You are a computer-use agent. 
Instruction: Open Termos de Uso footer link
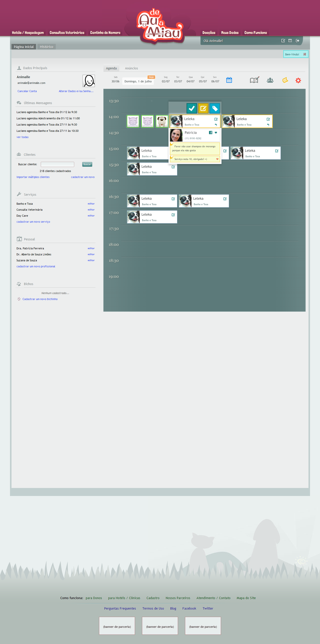coord(153,609)
